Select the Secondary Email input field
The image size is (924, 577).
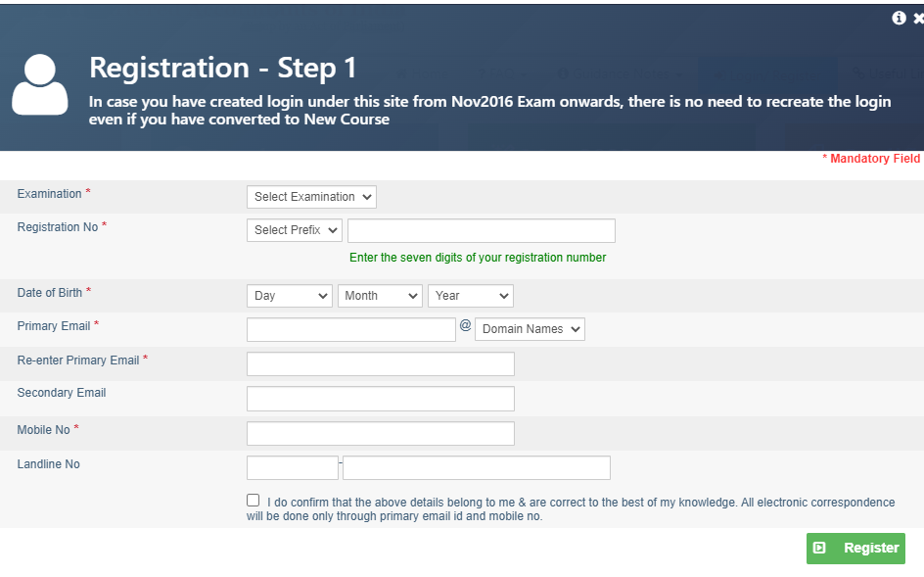(380, 399)
